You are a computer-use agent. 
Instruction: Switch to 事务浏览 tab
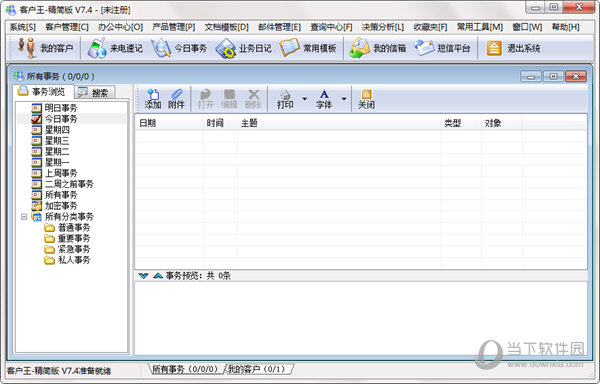42,92
